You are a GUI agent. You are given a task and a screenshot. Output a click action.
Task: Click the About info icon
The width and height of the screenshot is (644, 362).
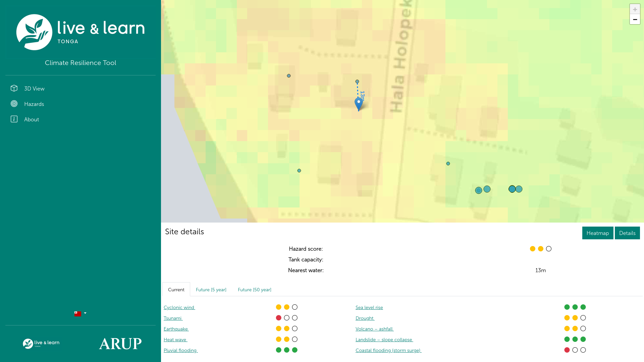coord(14,119)
